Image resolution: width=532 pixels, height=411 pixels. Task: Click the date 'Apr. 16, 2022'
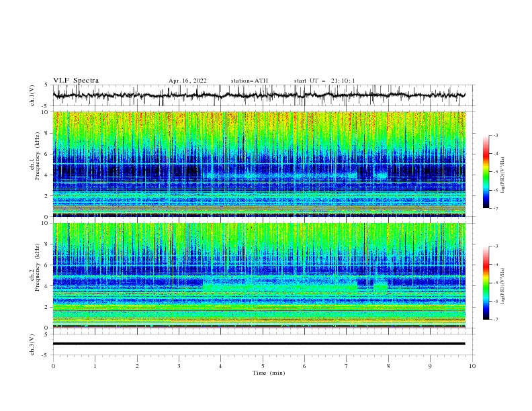(187, 81)
